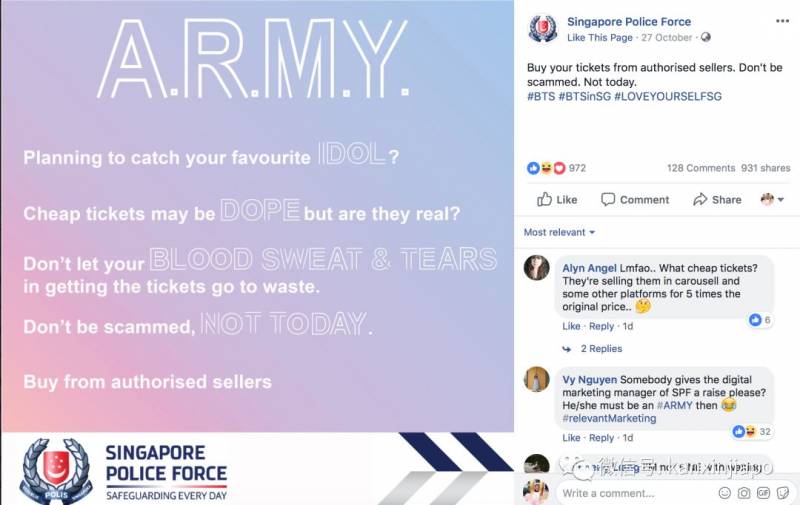
Task: Open the profile switcher dropdown beside Share
Action: point(772,199)
